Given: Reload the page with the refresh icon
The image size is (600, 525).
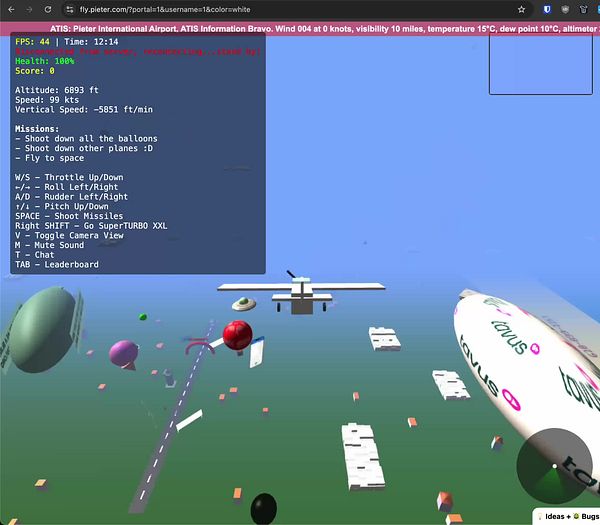Looking at the screenshot, I should click(48, 10).
